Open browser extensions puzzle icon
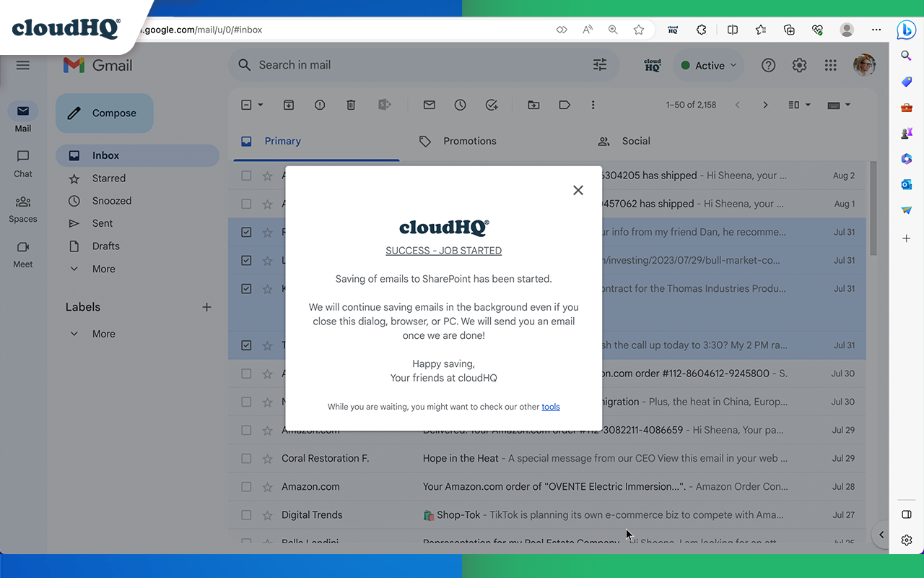924x578 pixels. (x=701, y=30)
